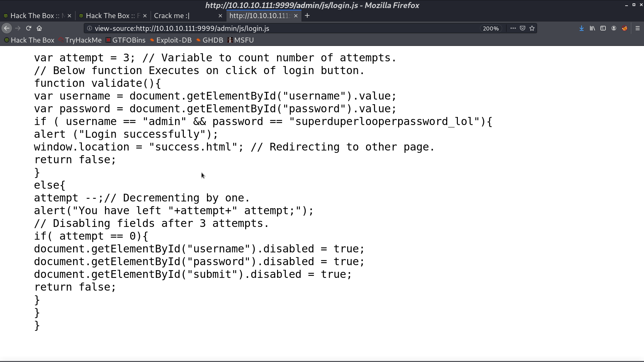Switch to first Hack The Box tab

tap(38, 16)
